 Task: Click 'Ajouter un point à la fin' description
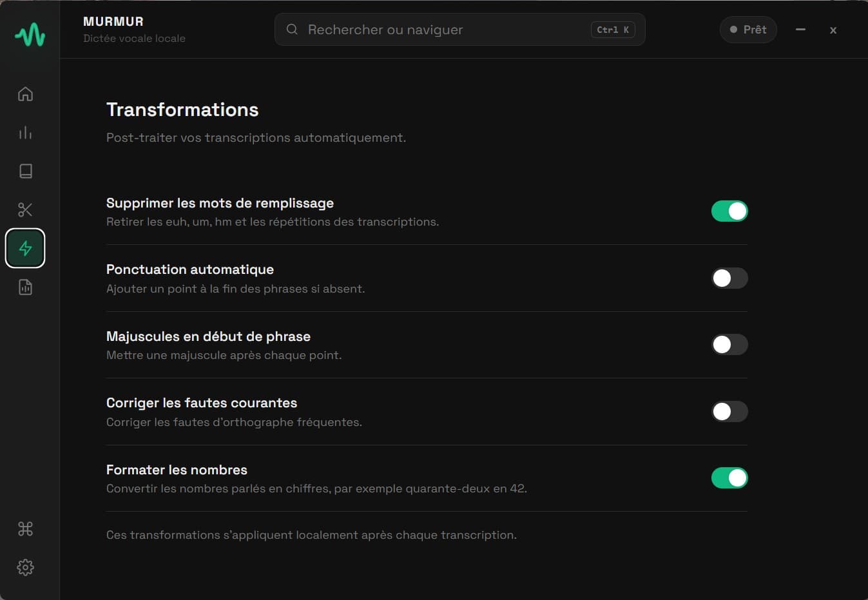point(235,289)
